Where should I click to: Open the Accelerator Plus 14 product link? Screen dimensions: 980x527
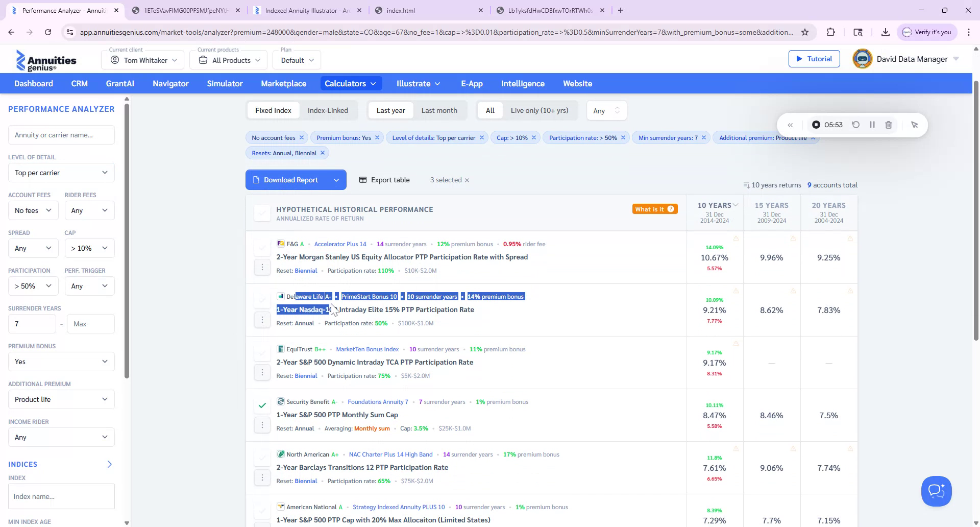(340, 244)
